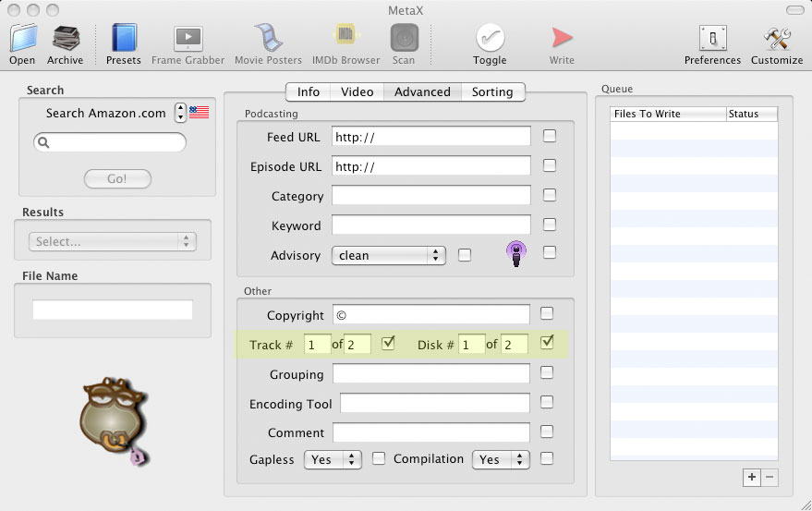Screen dimensions: 812x511
Task: Tick the Category checkbox
Action: pyautogui.click(x=550, y=195)
